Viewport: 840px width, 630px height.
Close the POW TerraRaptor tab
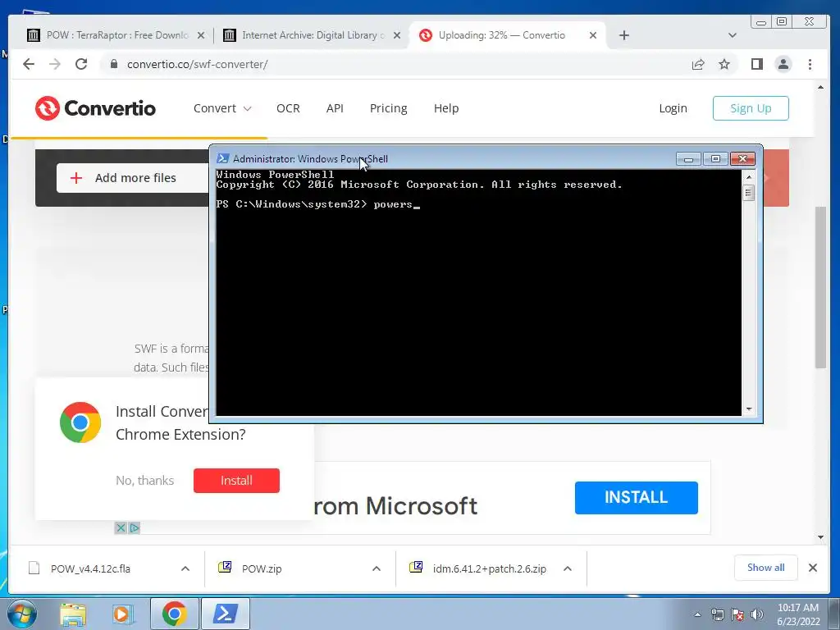point(201,35)
